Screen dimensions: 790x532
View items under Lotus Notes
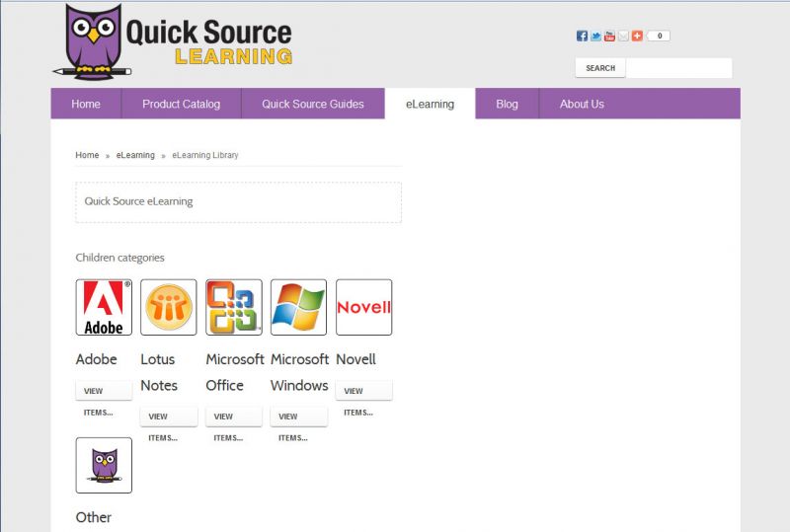click(x=169, y=417)
